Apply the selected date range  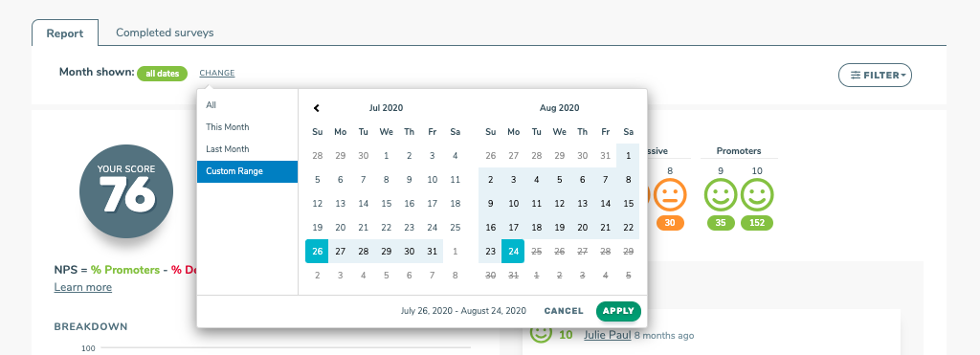pyautogui.click(x=619, y=311)
